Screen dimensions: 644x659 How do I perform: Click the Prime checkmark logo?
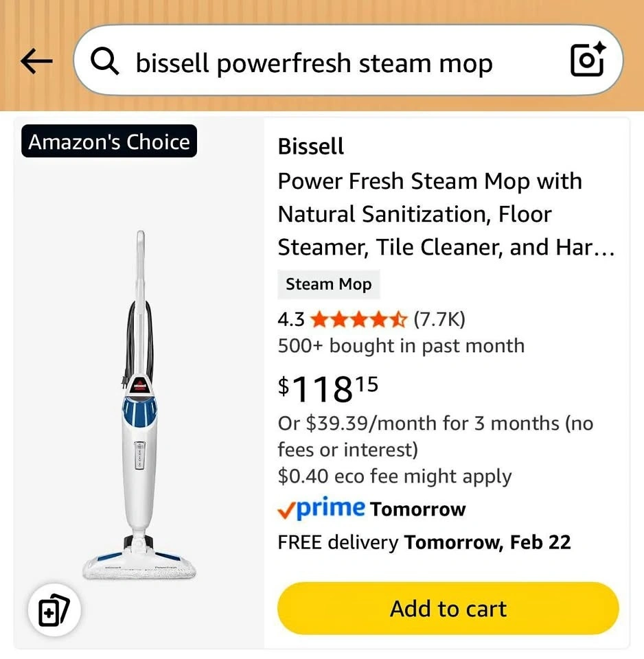(321, 509)
